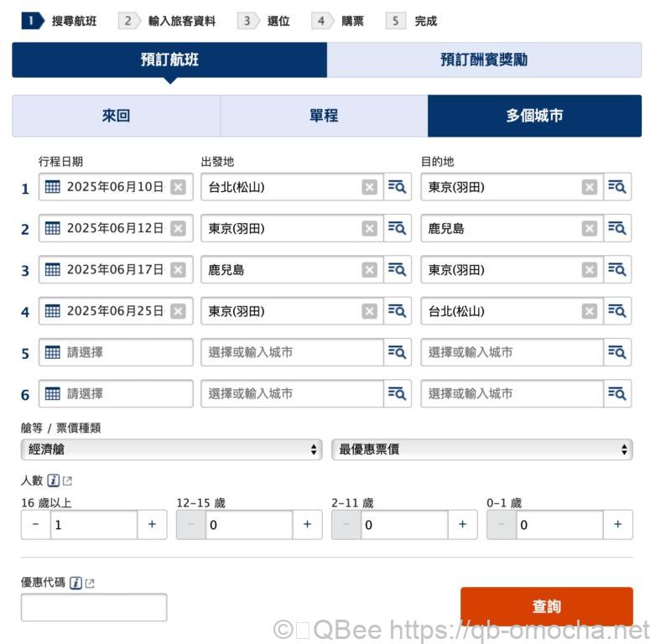Clear the 2025年06月10日 date in row 1
This screenshot has width=650, height=644.
click(178, 187)
